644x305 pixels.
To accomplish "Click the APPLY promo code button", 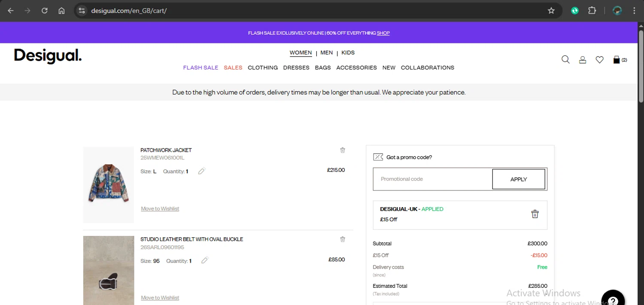I will point(519,179).
